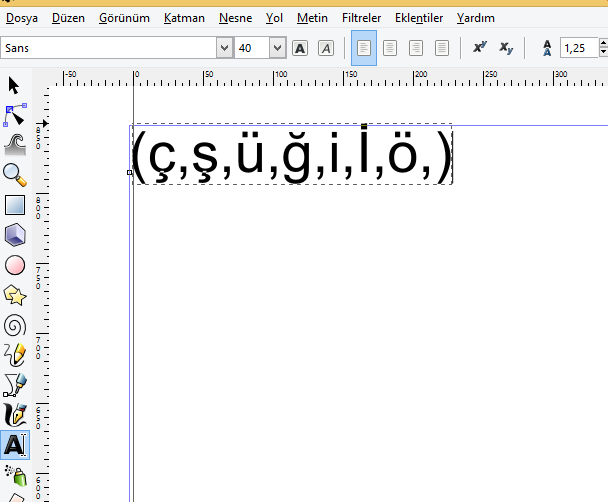Choose the Zoom magnifier tool
Image resolution: width=608 pixels, height=502 pixels.
14,175
